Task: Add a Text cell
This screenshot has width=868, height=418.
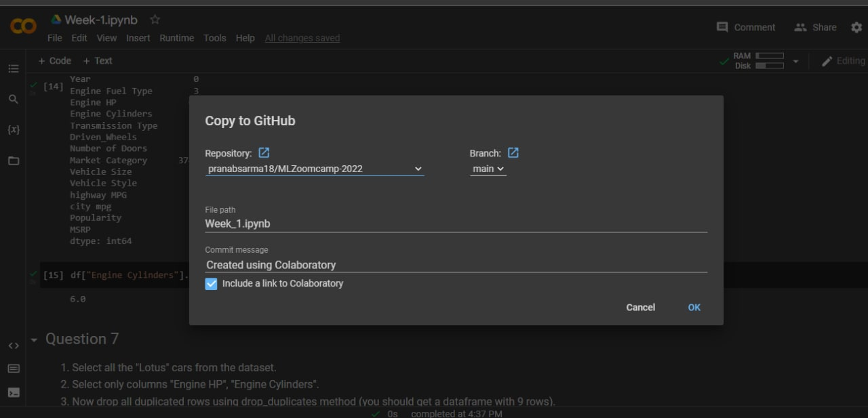Action: pyautogui.click(x=98, y=61)
